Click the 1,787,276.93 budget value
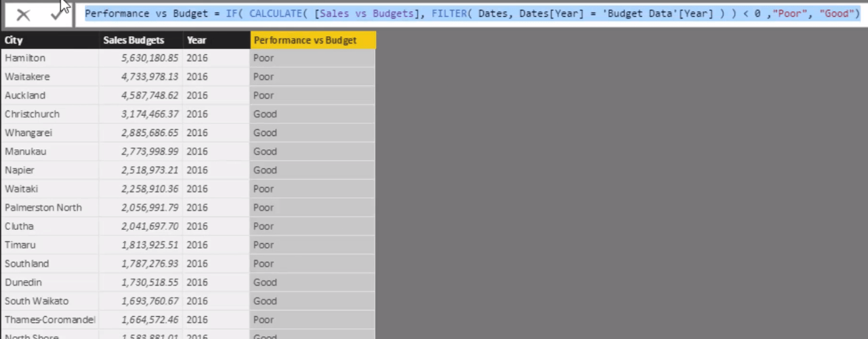 point(150,264)
